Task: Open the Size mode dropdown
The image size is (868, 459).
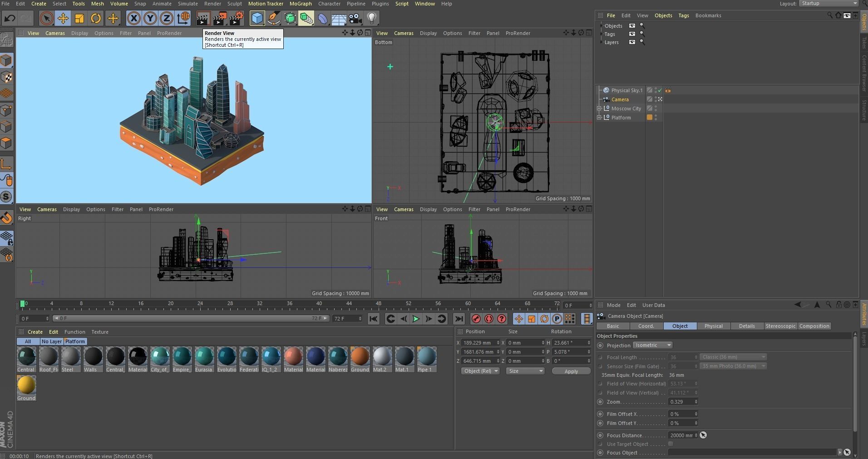Action: 525,371
